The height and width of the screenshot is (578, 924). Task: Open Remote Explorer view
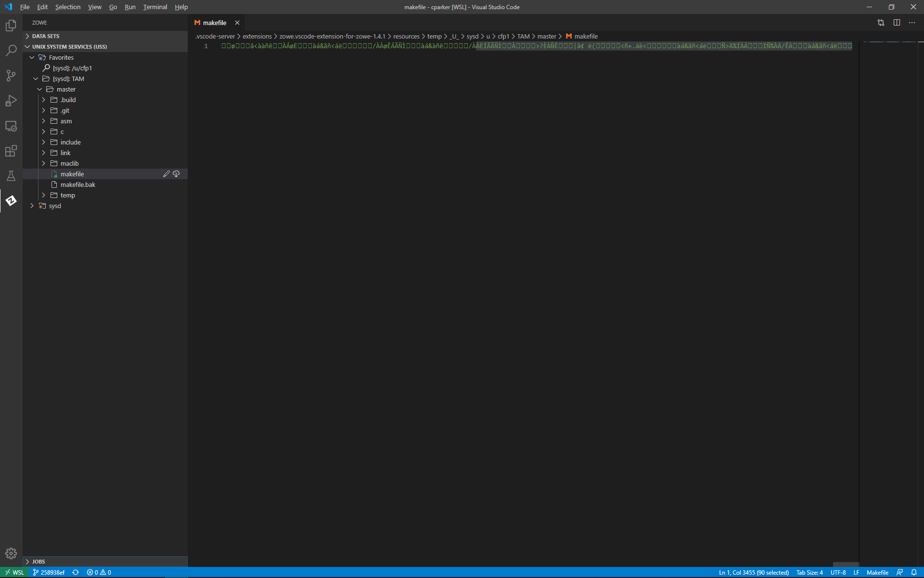[11, 126]
